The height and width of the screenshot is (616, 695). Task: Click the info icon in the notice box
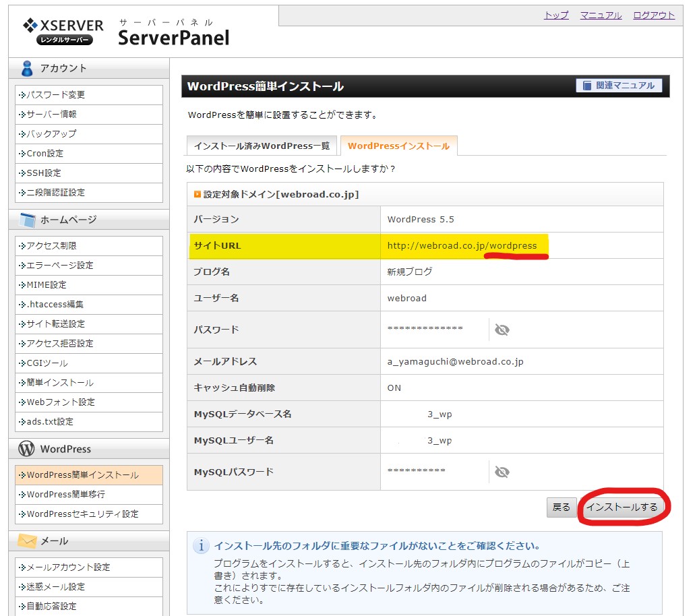click(x=202, y=545)
